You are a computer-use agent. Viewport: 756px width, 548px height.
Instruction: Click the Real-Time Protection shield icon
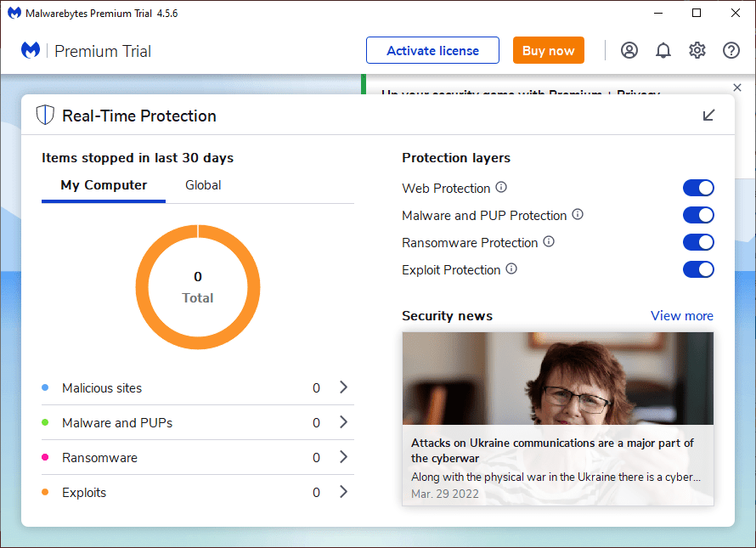tap(45, 116)
